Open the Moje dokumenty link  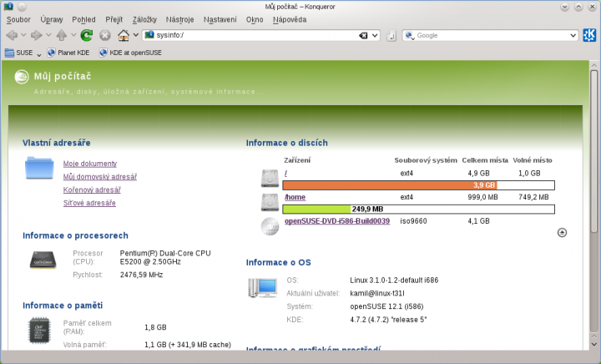point(90,164)
